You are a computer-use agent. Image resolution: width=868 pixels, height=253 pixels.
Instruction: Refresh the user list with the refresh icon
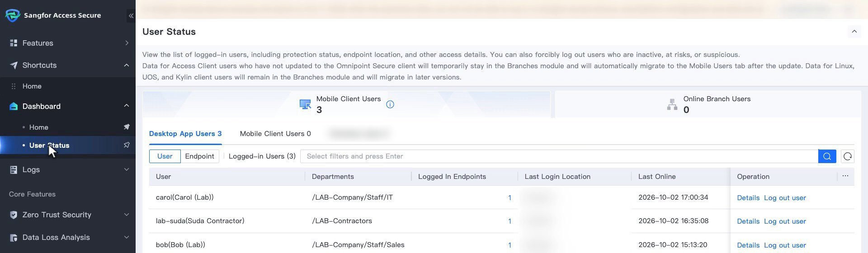(x=848, y=156)
